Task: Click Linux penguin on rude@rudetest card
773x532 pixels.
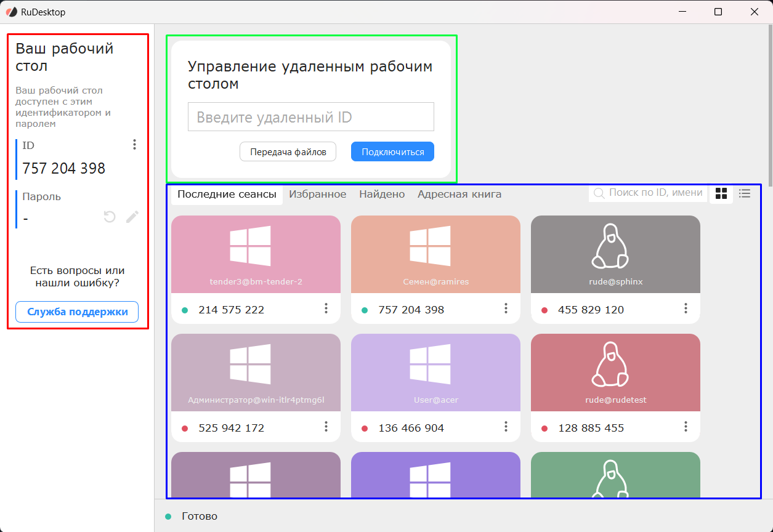Action: click(610, 364)
